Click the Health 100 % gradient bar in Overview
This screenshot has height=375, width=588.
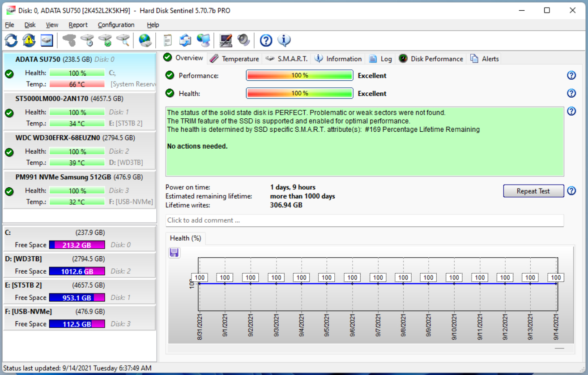[300, 93]
